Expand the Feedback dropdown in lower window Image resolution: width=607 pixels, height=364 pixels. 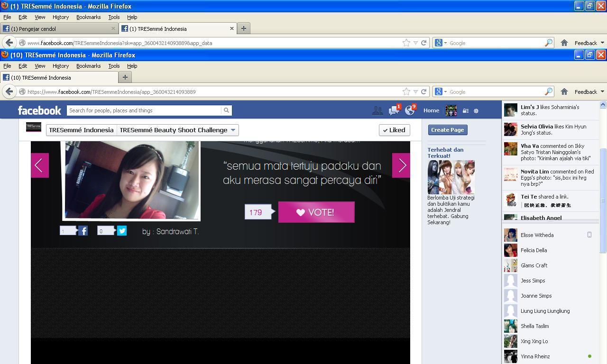589,91
